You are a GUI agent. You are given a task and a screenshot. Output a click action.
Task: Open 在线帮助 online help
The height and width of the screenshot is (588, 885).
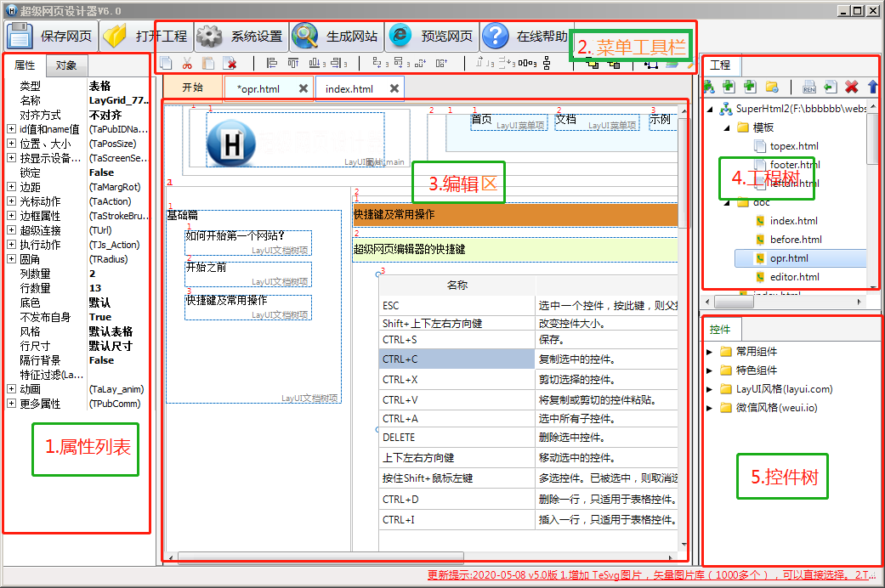[x=526, y=37]
